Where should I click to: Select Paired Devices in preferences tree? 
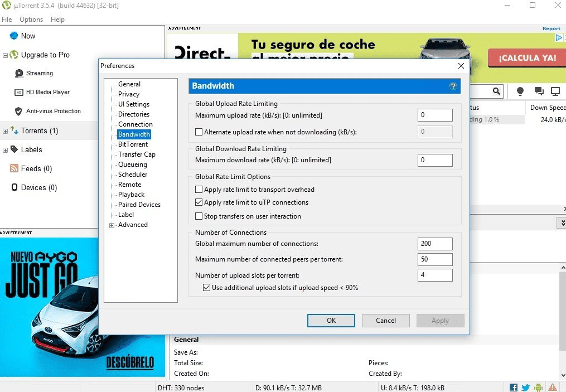click(x=139, y=205)
